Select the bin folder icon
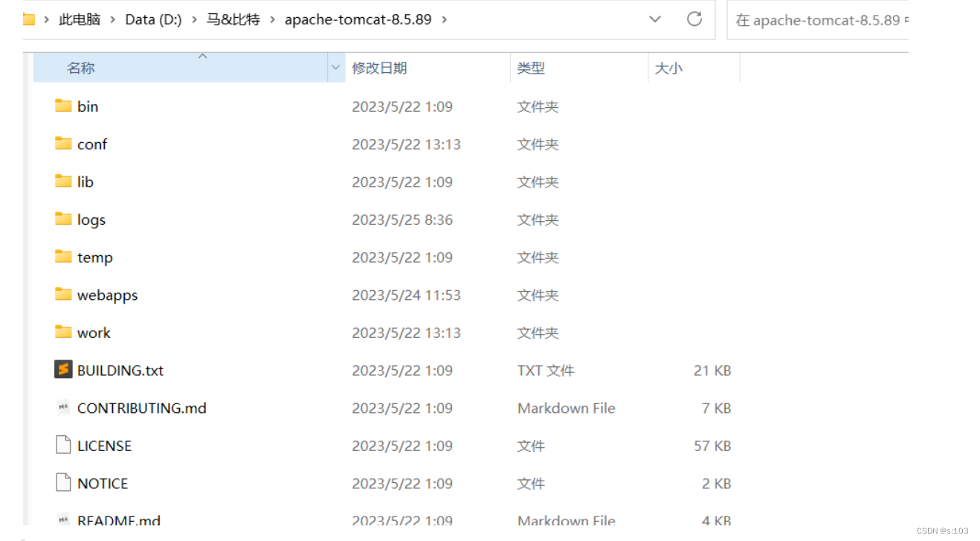 (63, 106)
